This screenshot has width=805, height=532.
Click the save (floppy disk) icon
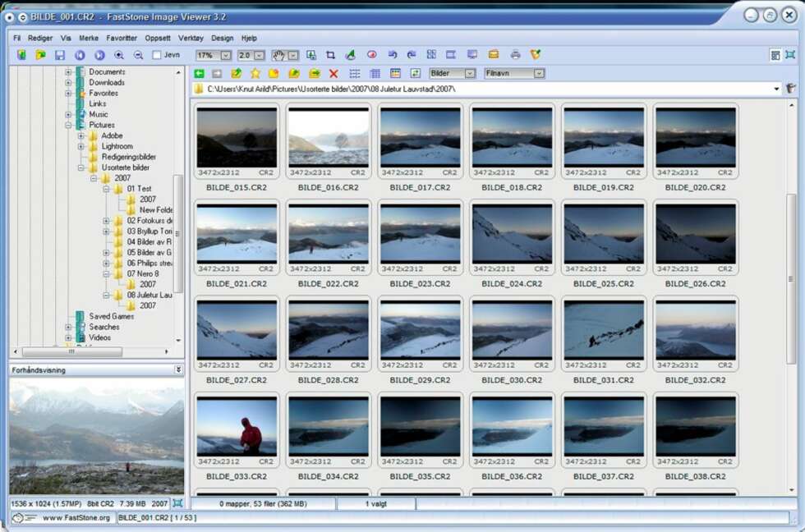tap(60, 55)
